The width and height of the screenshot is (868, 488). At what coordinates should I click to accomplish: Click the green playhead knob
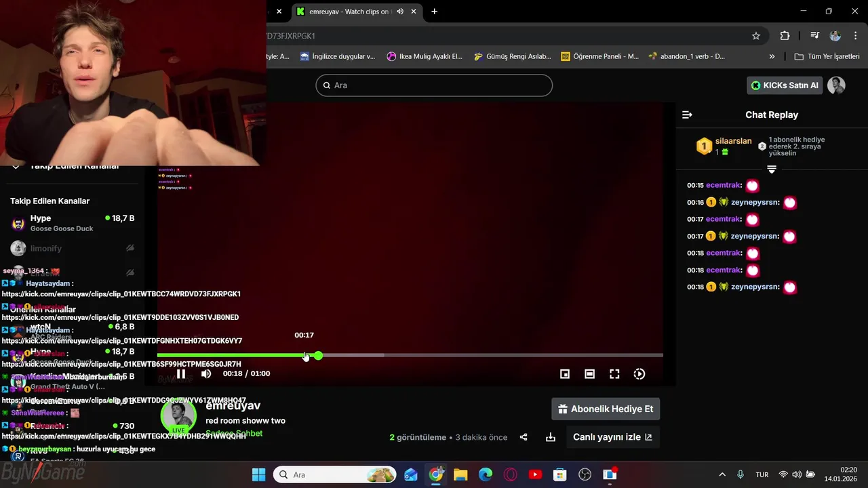pyautogui.click(x=318, y=355)
